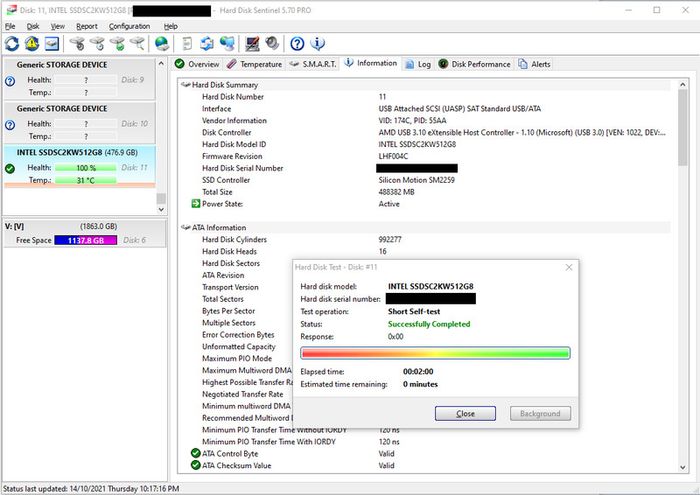Click green check icon next to ATA Control Byte

tap(196, 453)
